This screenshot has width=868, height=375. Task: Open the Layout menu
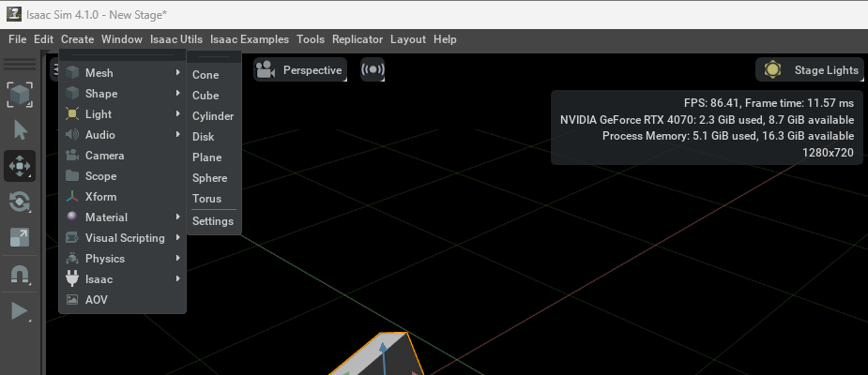(x=408, y=39)
